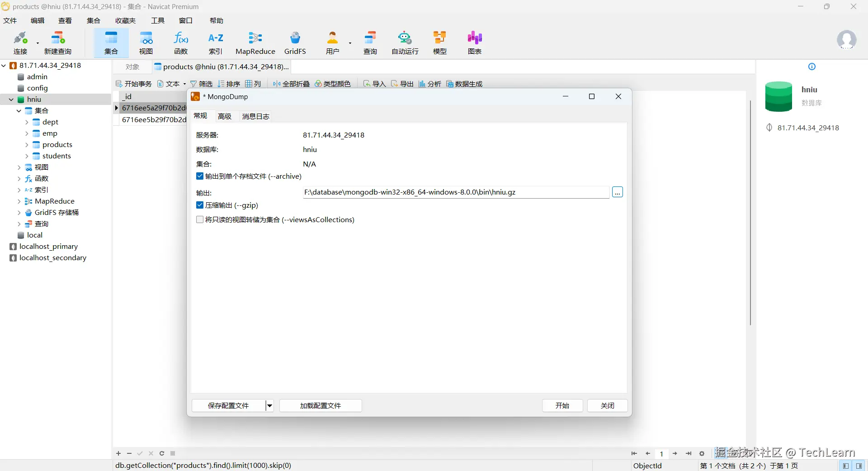Click the output path browse (...) button
The image size is (868, 471).
tap(618, 192)
